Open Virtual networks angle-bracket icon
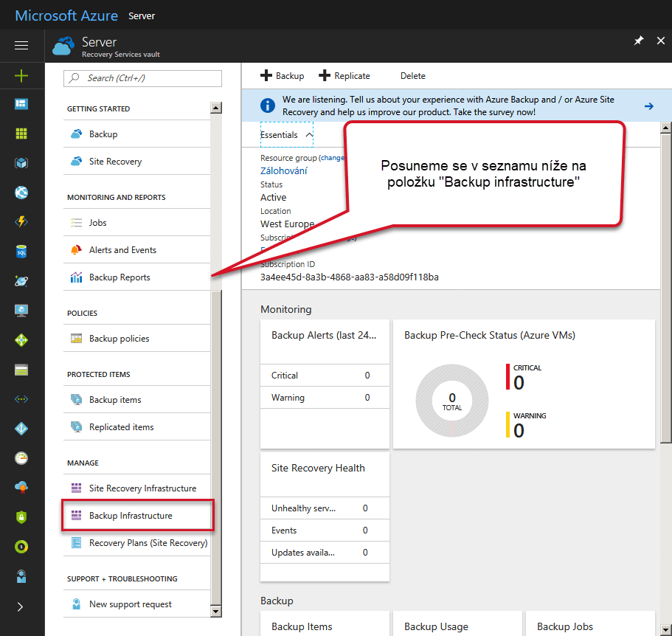This screenshot has width=672, height=636. pos(21,399)
